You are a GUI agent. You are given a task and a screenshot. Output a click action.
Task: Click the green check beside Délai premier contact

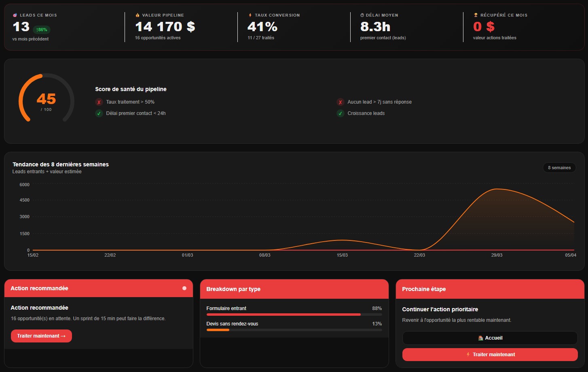coord(99,113)
